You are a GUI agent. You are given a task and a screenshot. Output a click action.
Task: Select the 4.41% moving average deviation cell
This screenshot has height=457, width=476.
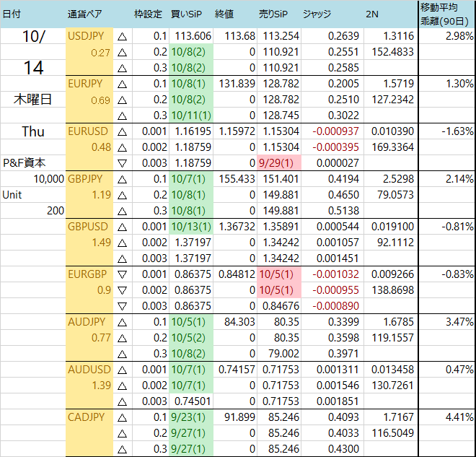pyautogui.click(x=447, y=417)
